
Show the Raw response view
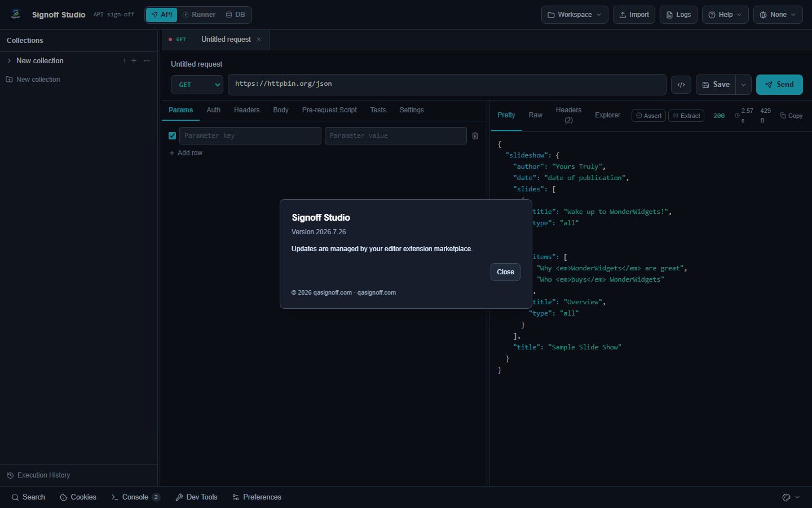[x=536, y=115]
